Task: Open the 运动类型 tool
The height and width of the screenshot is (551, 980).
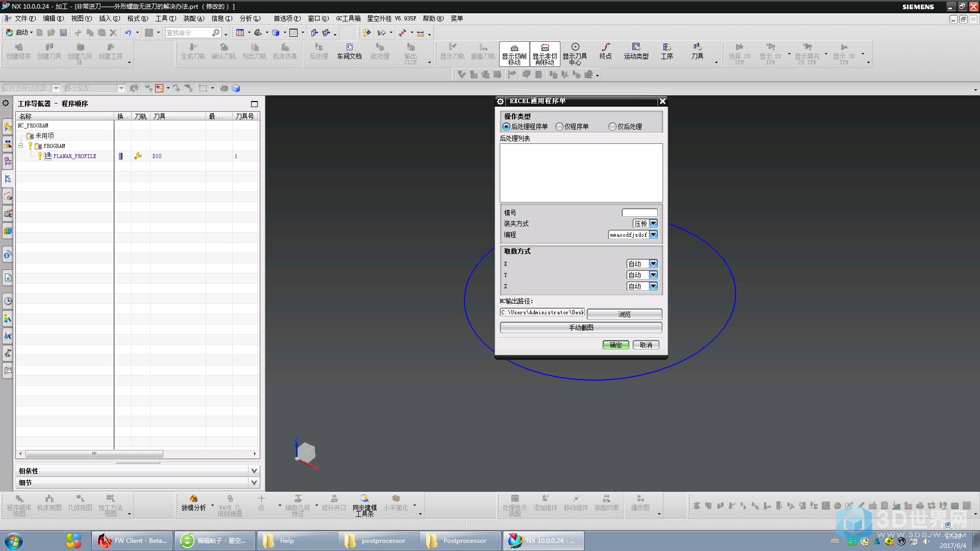Action: 636,51
